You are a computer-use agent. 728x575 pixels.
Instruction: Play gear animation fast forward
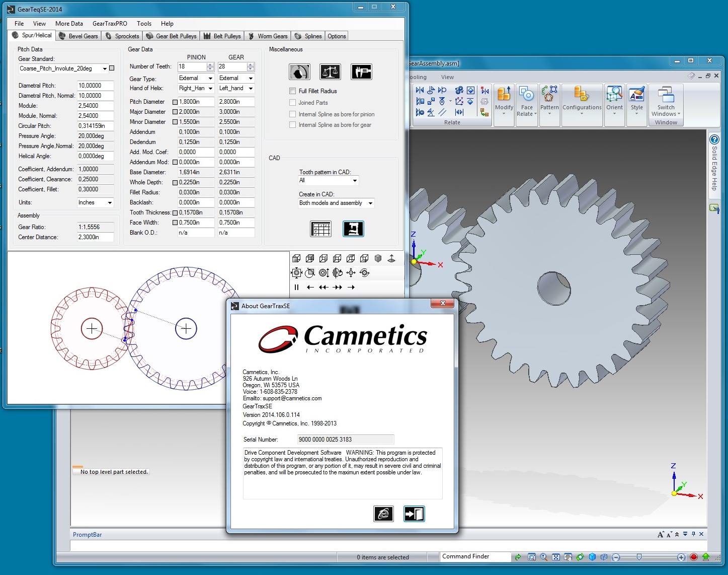tap(337, 287)
